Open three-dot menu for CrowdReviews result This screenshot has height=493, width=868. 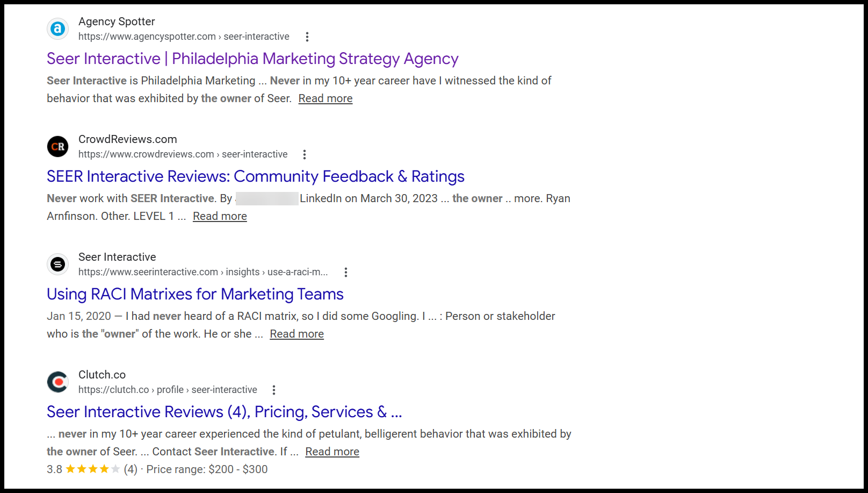pos(305,154)
